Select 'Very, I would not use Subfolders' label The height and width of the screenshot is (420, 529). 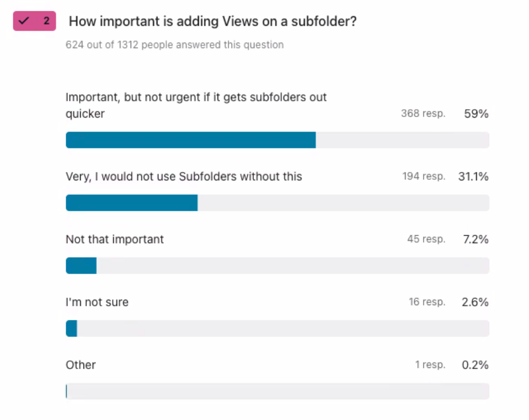tap(184, 176)
